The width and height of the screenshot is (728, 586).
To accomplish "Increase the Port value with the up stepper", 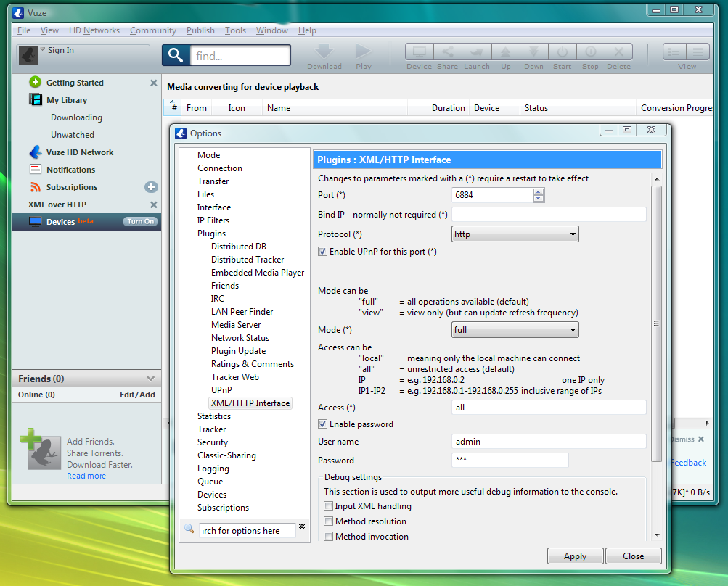I will [x=538, y=192].
